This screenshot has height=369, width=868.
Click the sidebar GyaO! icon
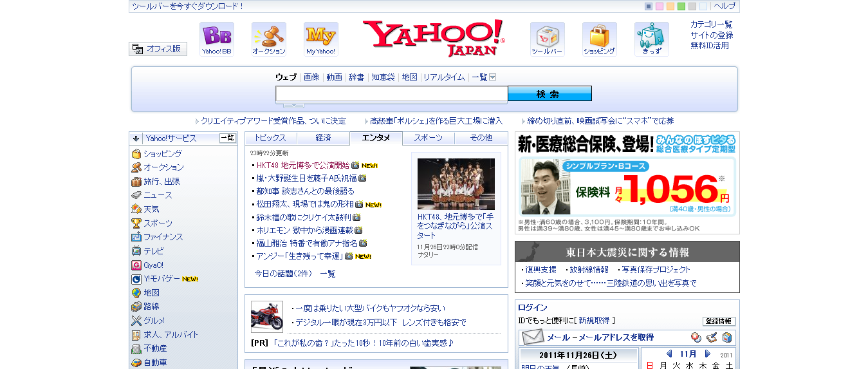pos(136,265)
